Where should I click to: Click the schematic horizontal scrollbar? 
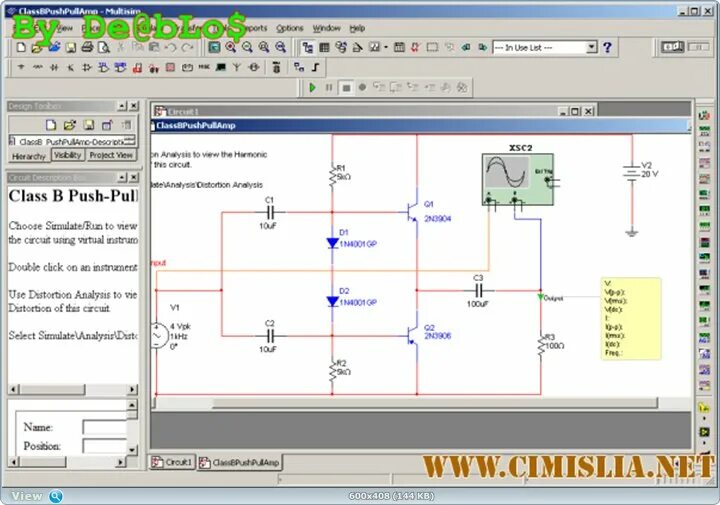point(434,403)
